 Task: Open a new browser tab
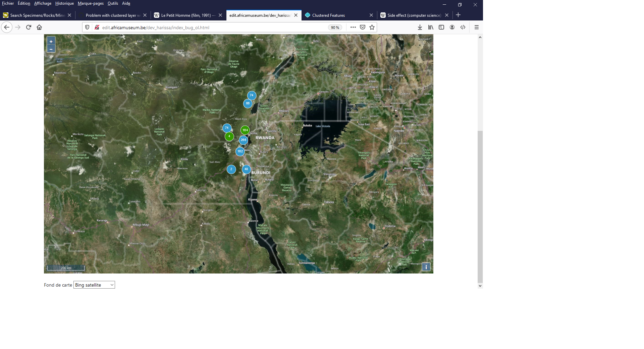tap(458, 15)
